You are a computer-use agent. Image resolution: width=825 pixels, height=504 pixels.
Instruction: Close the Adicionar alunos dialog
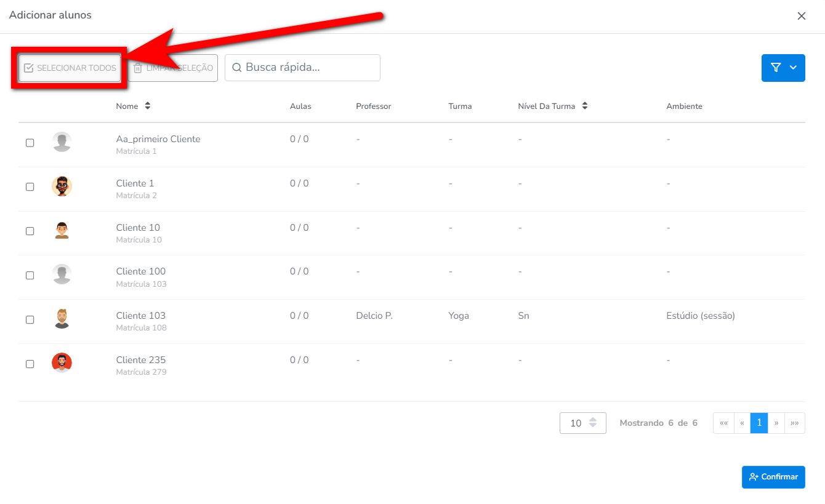point(801,16)
